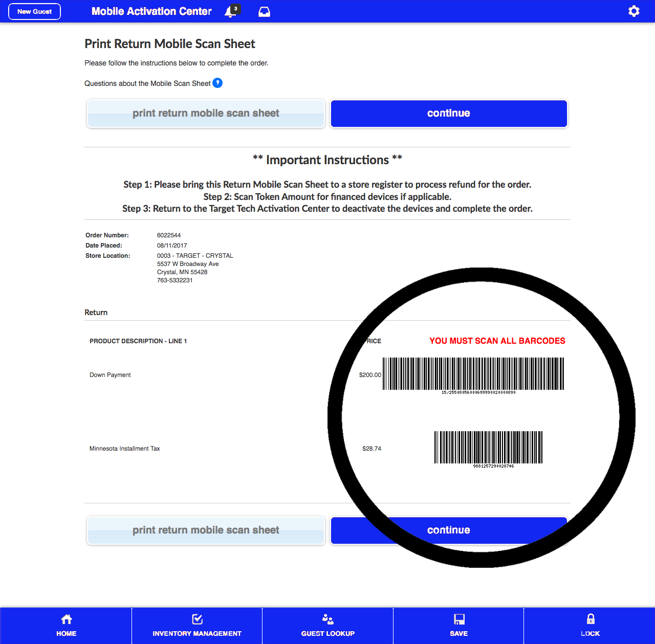Click order number 6022544
The image size is (655, 644).
click(169, 235)
